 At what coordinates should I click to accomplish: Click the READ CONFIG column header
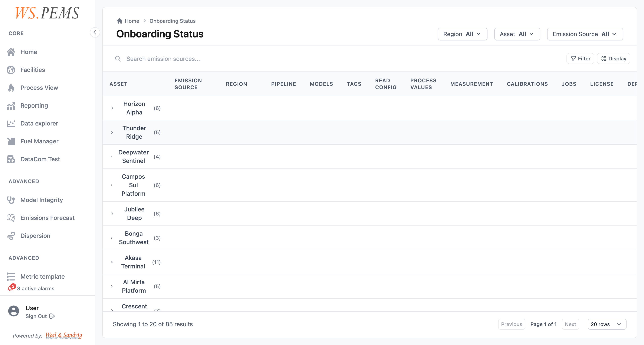386,84
